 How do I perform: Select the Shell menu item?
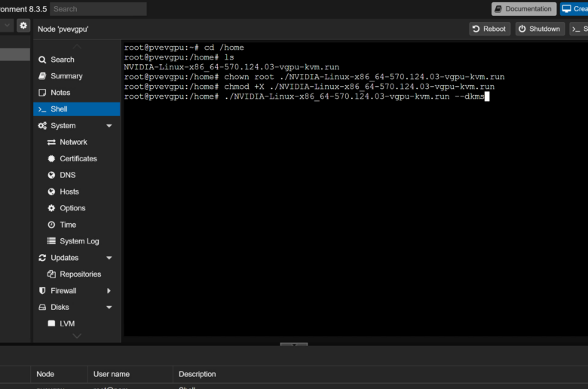point(77,109)
